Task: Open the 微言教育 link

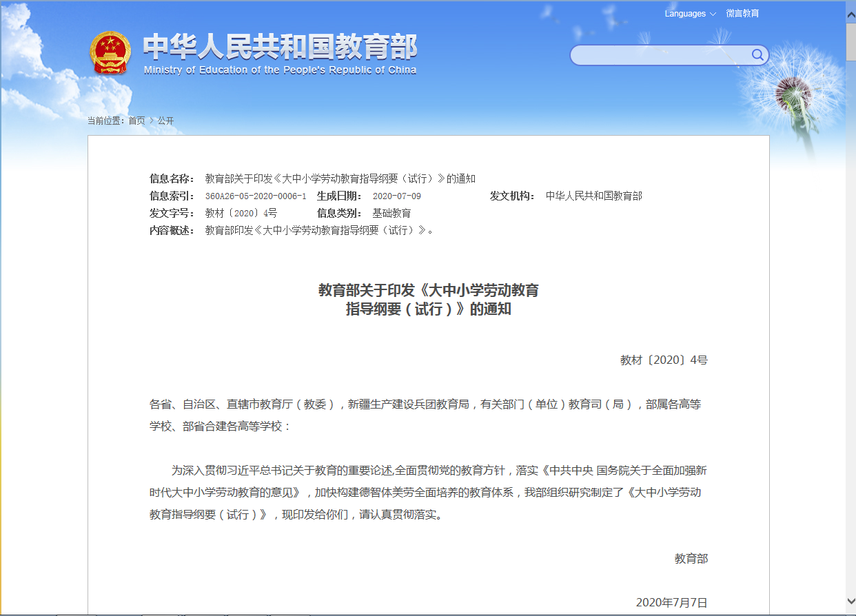Action: (x=742, y=14)
